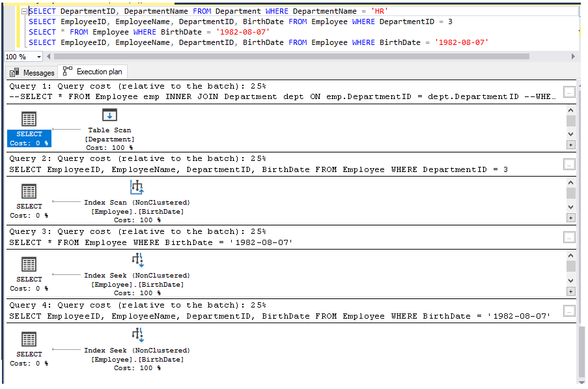Open the 100 % zoom dropdown
Viewport: 588px width, 389px height.
tap(39, 57)
